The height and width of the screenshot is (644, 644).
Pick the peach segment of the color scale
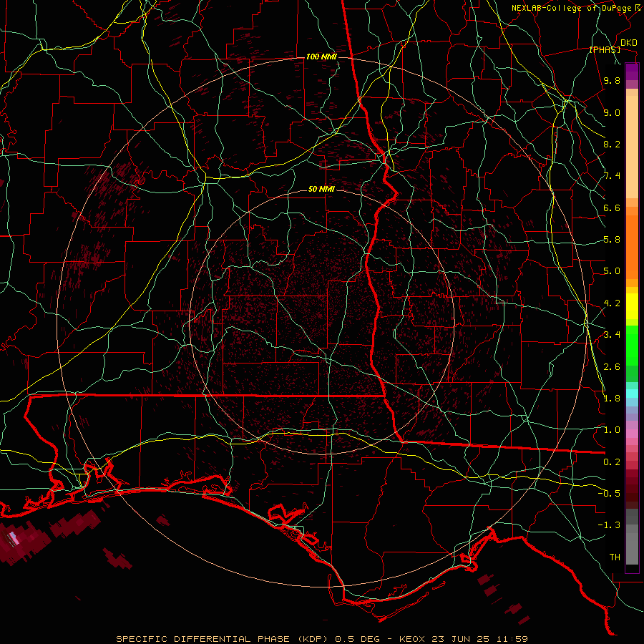pyautogui.click(x=632, y=147)
